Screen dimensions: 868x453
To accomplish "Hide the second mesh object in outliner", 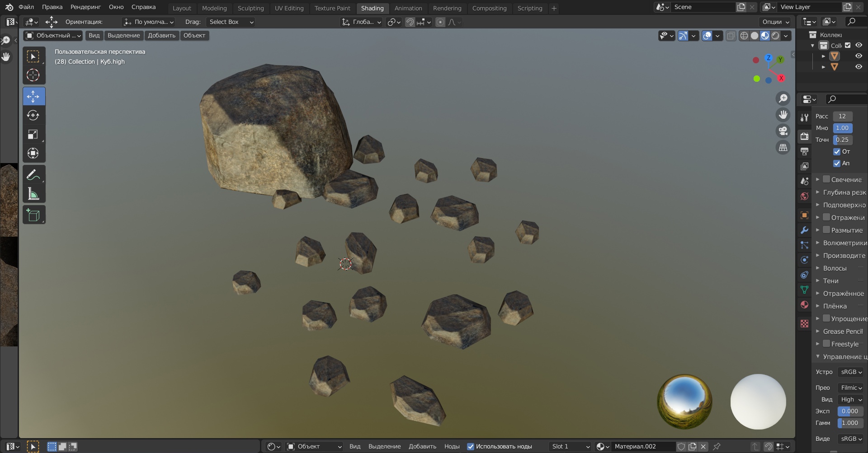I will coord(859,67).
